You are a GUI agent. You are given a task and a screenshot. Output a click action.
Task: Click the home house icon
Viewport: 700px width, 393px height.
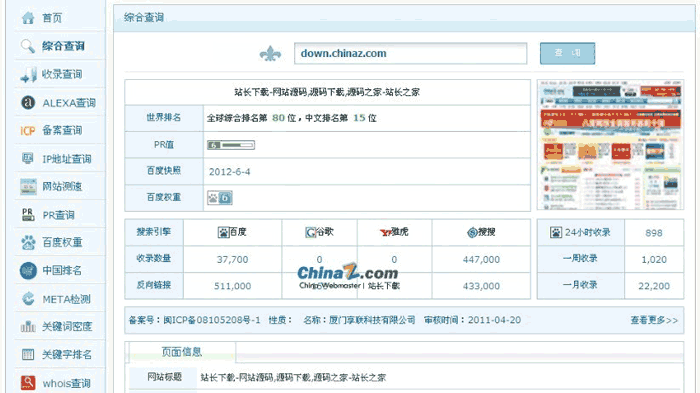[x=28, y=18]
